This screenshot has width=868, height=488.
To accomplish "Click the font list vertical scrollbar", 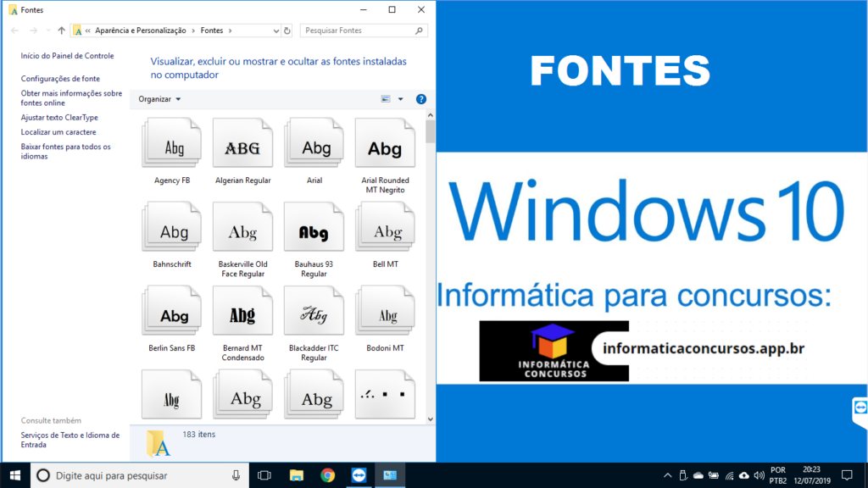I will pyautogui.click(x=431, y=254).
